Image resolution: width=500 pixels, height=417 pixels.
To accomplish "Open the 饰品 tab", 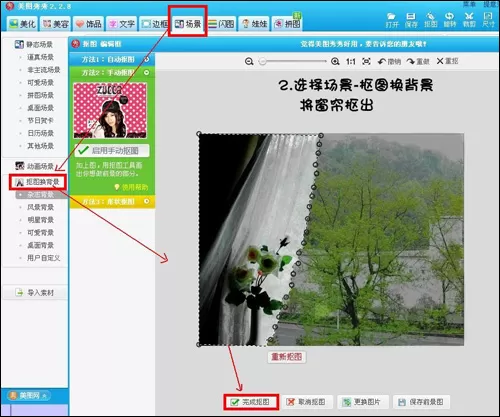I will [x=88, y=24].
